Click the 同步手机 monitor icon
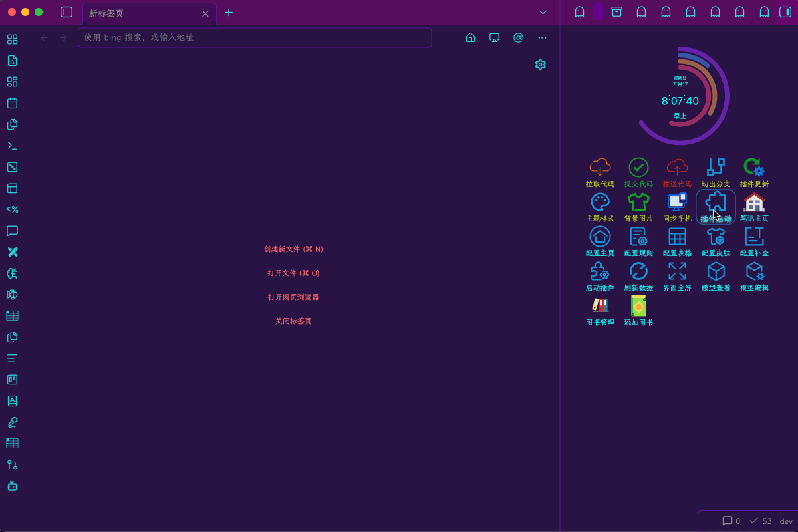Screen dimensions: 798x532 pos(677,201)
